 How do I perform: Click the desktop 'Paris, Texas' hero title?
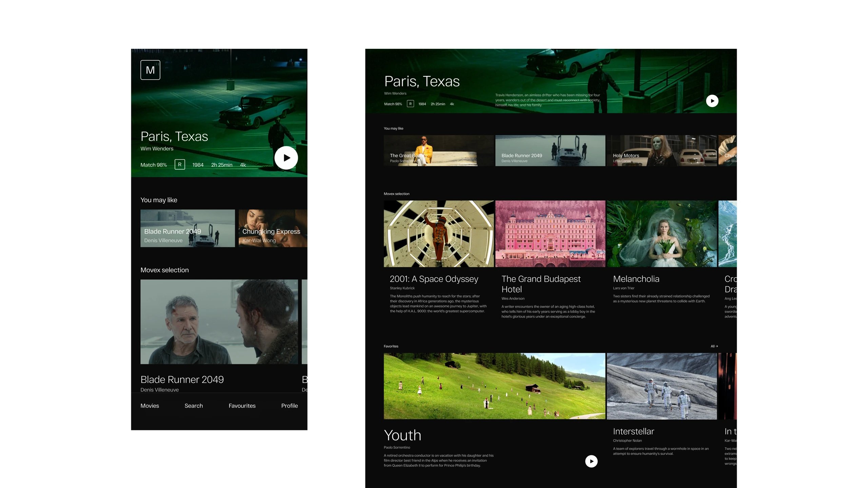tap(422, 81)
